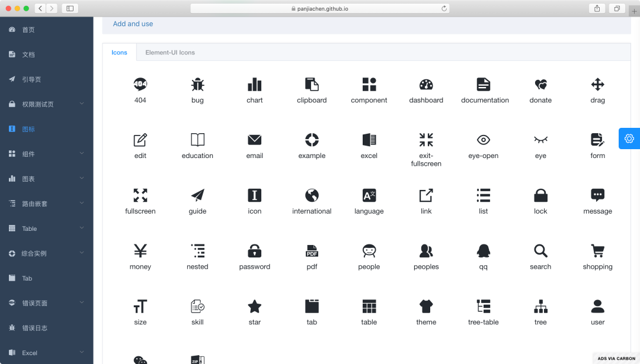Choose the money yen icon
Screen dimensions: 640x364
(140, 251)
